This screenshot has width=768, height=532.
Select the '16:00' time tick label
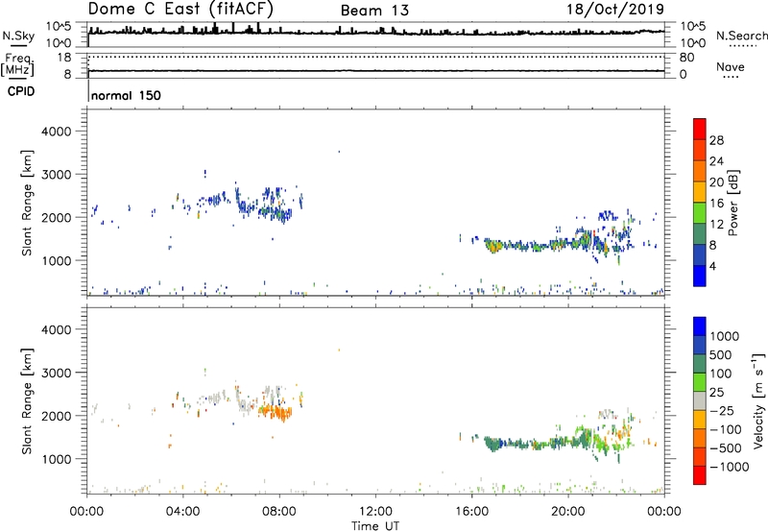coord(471,512)
